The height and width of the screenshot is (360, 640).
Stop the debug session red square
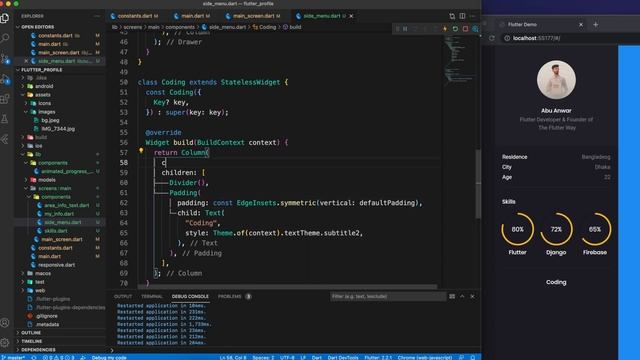coord(465,29)
